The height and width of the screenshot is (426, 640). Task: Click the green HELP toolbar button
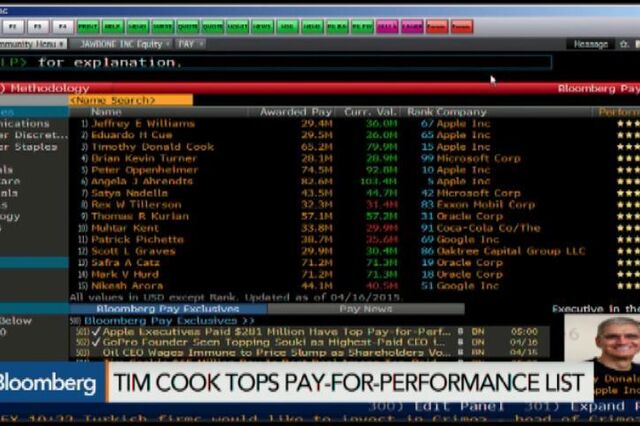[x=113, y=27]
